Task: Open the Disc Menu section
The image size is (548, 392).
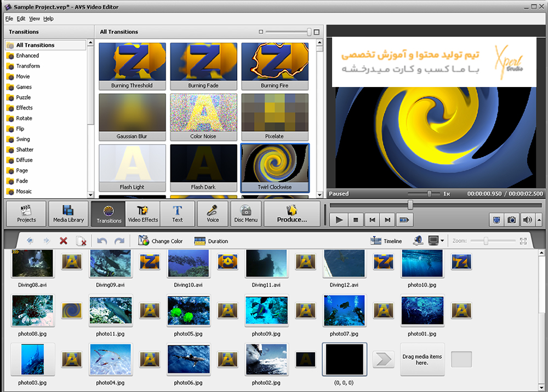Action: [x=246, y=214]
